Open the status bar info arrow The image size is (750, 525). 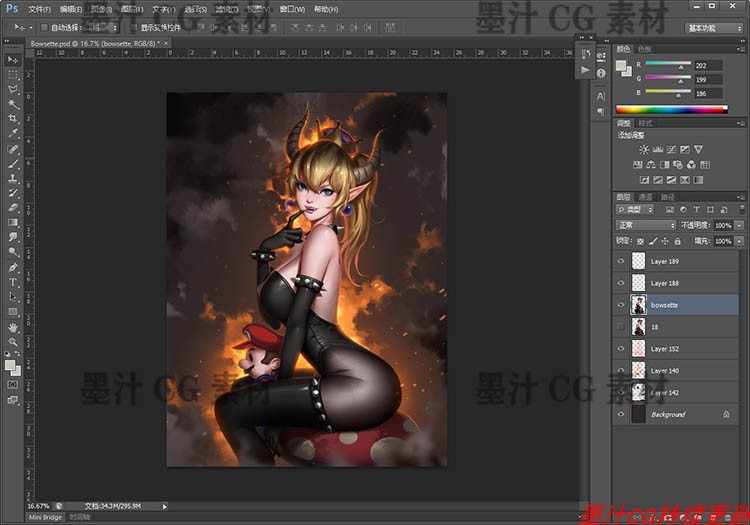(165, 506)
